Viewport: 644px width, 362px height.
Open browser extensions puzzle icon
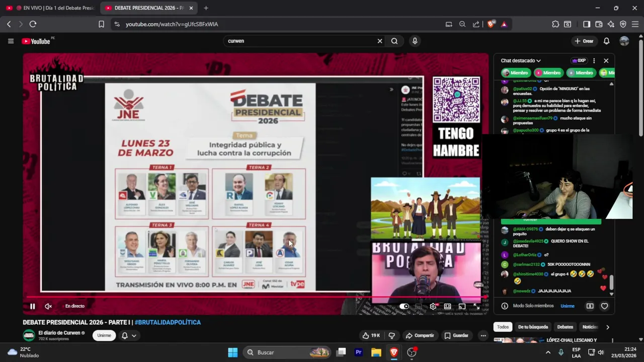pos(555,24)
